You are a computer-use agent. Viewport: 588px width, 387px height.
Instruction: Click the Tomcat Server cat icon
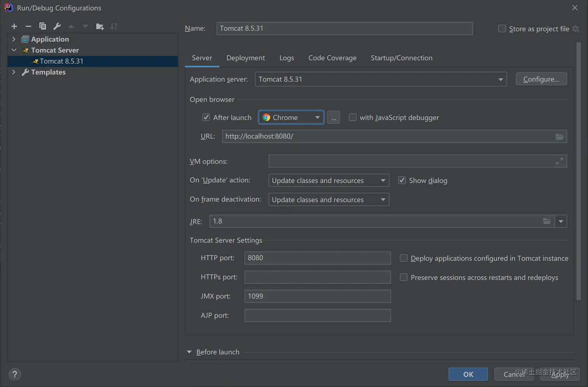[x=26, y=50]
